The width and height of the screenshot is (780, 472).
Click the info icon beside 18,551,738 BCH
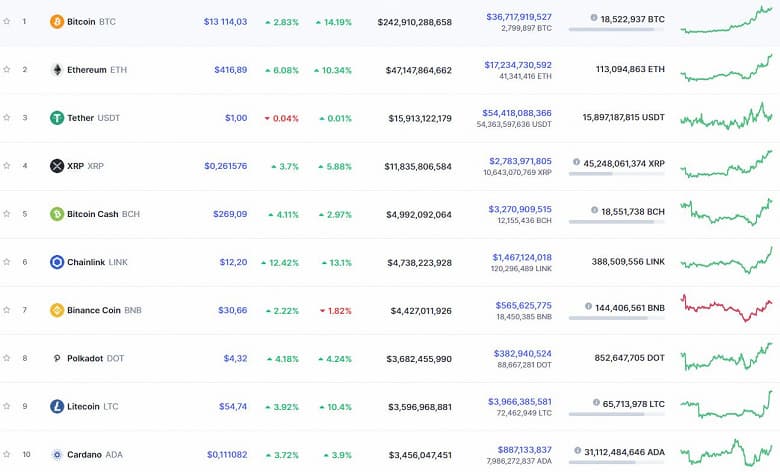pyautogui.click(x=594, y=210)
